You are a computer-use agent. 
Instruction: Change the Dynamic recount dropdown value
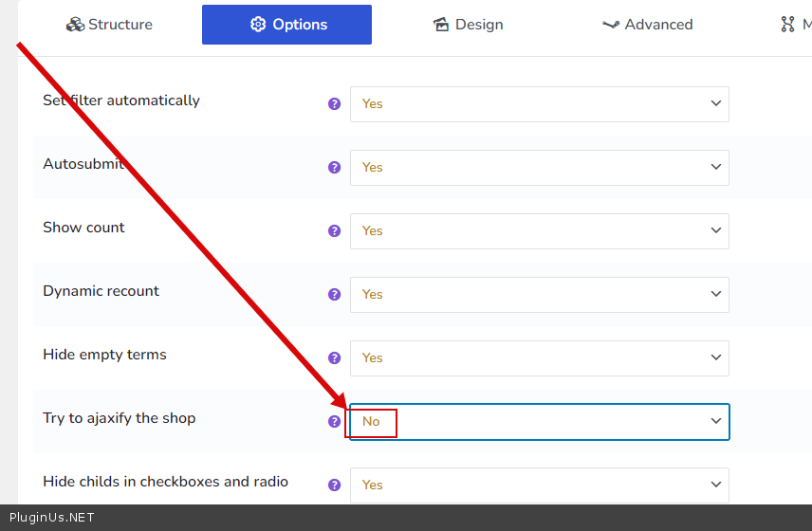click(539, 295)
